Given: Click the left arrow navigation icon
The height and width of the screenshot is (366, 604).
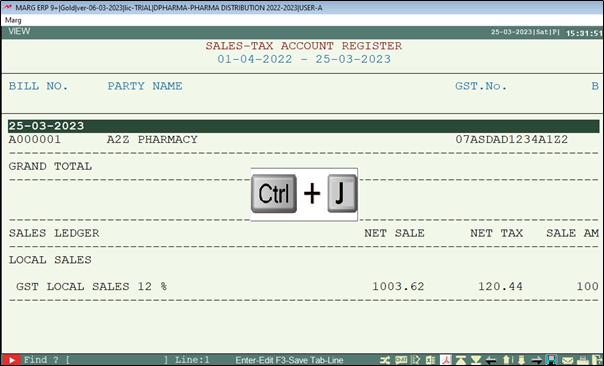Looking at the screenshot, I should 491,361.
